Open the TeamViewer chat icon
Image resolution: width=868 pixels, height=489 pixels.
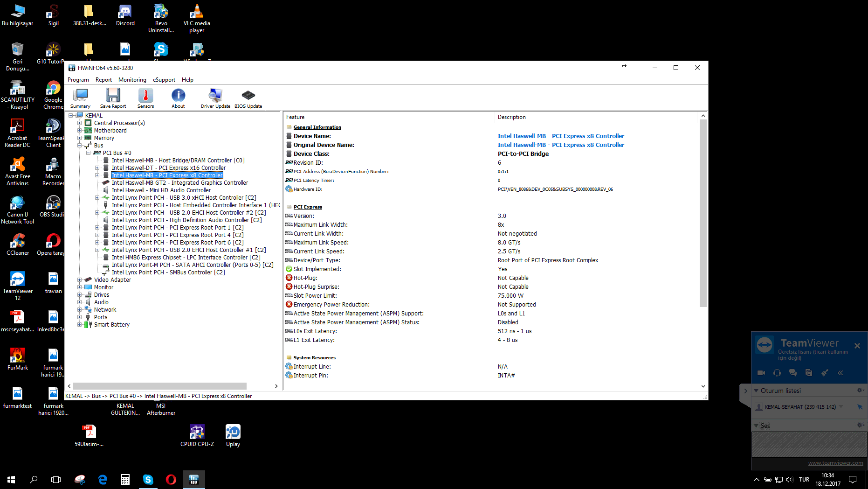click(x=793, y=373)
